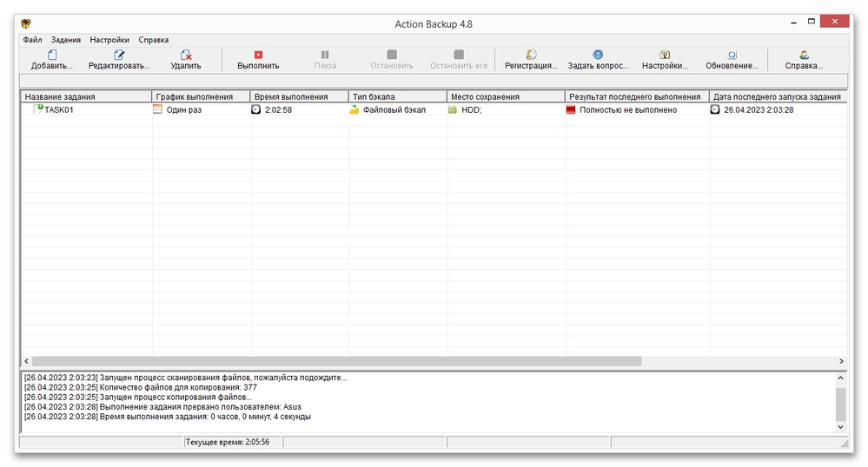Click log line about сканирования файлов

185,378
